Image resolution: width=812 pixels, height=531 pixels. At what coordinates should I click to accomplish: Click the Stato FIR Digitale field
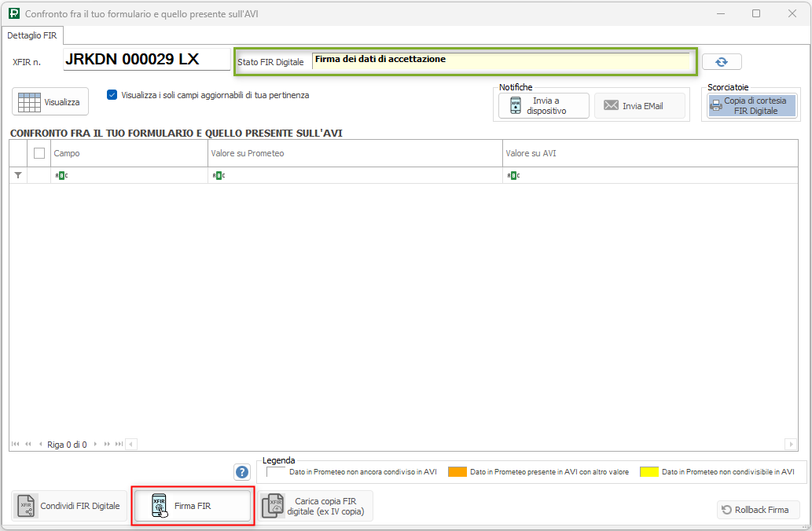pos(501,61)
